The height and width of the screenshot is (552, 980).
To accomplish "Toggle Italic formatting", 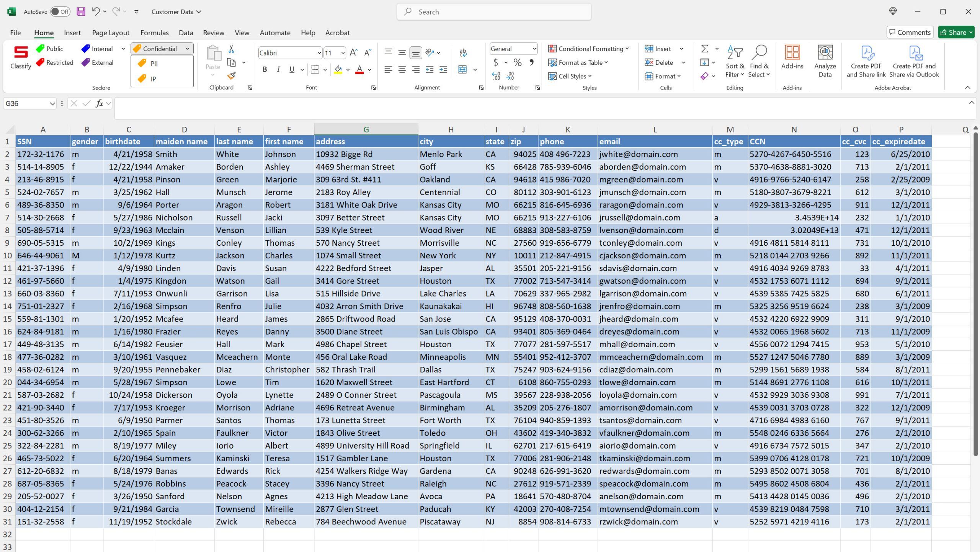I will [278, 69].
